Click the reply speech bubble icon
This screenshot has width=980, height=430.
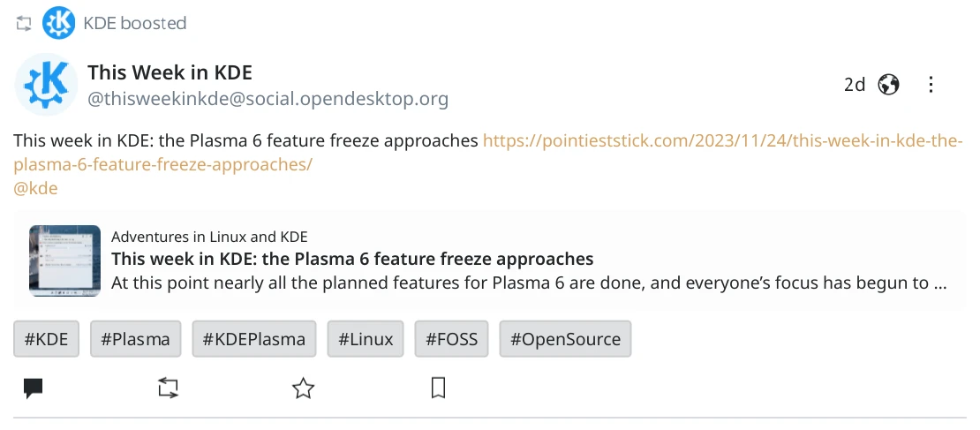(34, 389)
